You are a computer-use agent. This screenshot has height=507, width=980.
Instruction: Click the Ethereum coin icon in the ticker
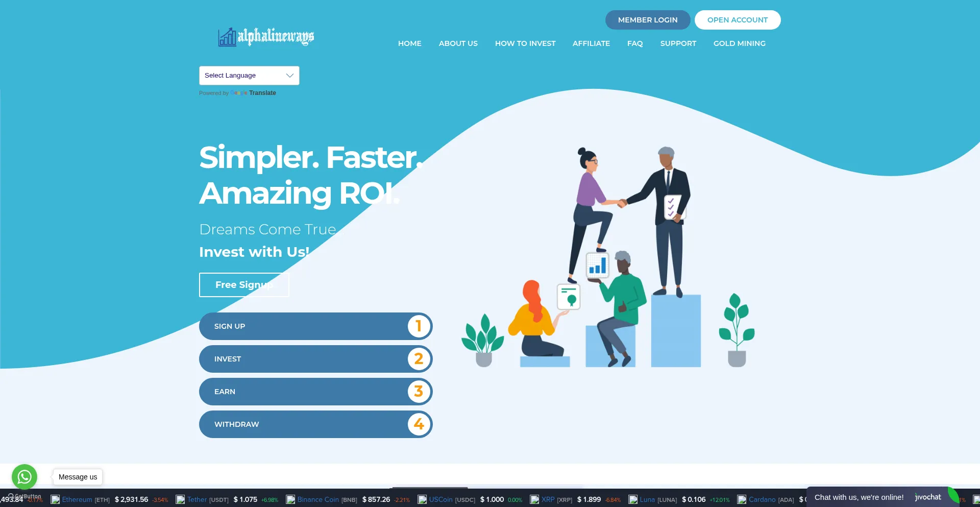click(55, 499)
